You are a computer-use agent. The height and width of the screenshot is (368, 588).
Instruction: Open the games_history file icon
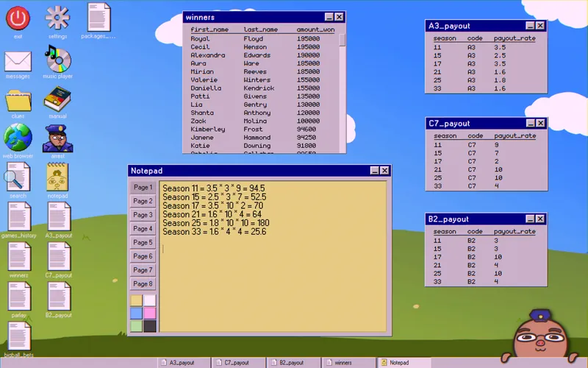click(19, 216)
